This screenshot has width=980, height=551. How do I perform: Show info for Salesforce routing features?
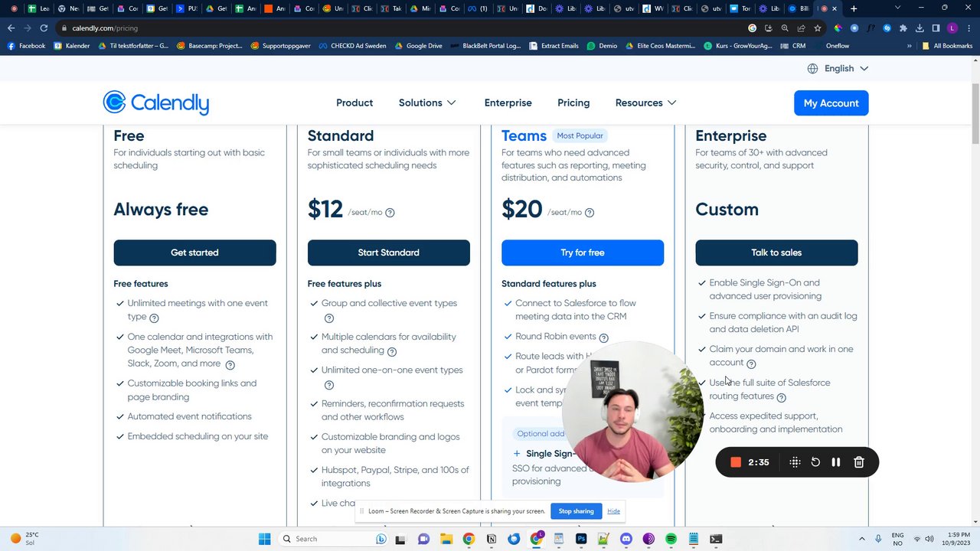pyautogui.click(x=781, y=398)
